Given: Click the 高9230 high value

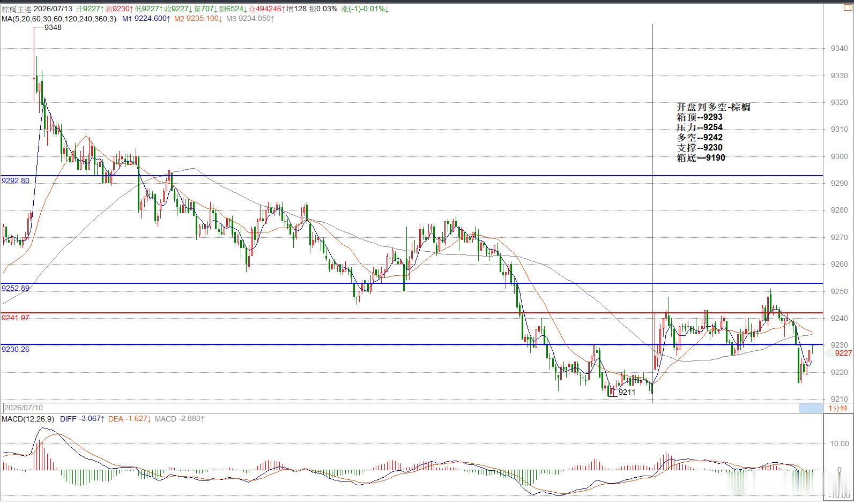Looking at the screenshot, I should (120, 9).
